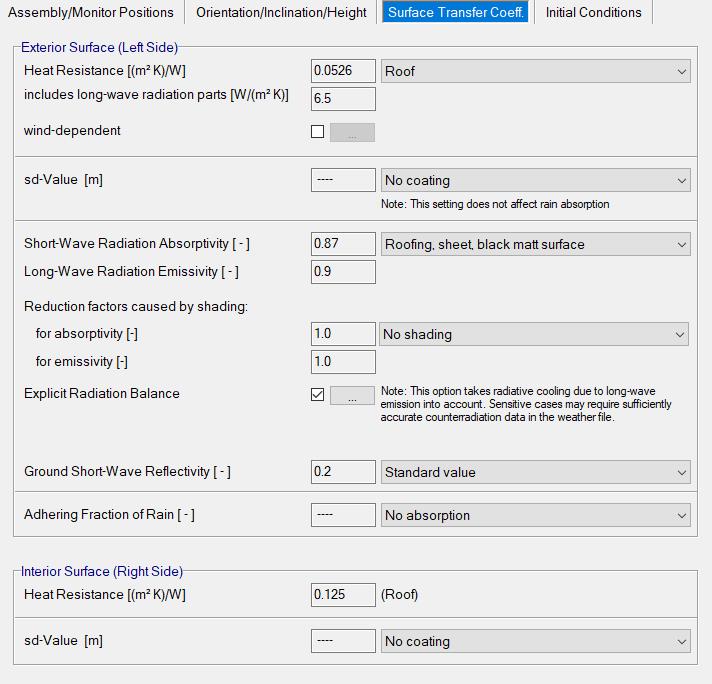This screenshot has width=712, height=684.
Task: Expand Ground Reflectivity Standard value dropdown
Action: [x=535, y=472]
